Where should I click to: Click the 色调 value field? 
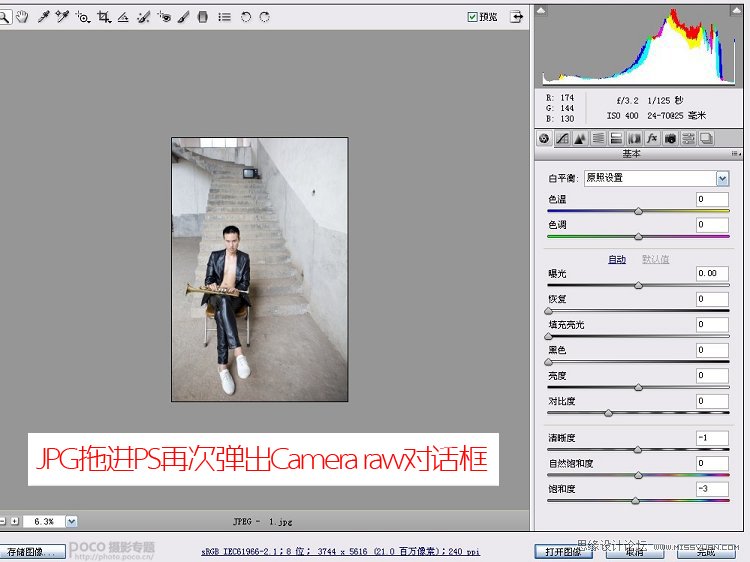(x=712, y=225)
